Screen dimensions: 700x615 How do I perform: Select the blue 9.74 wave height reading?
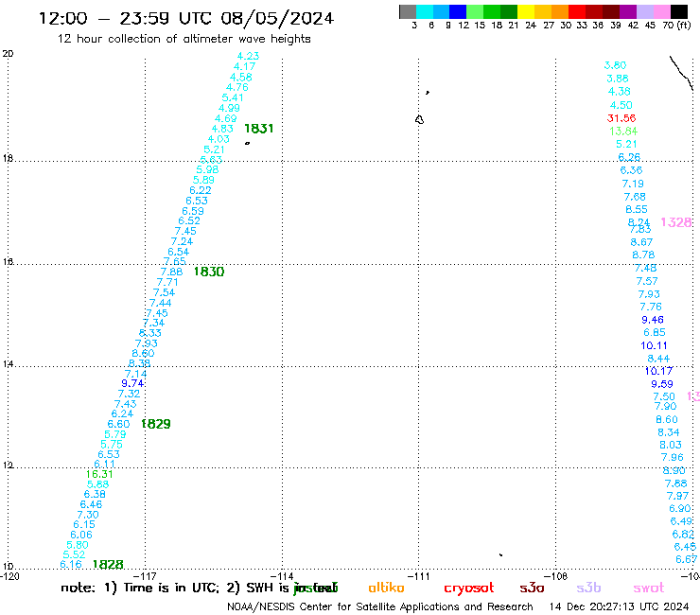pos(132,383)
